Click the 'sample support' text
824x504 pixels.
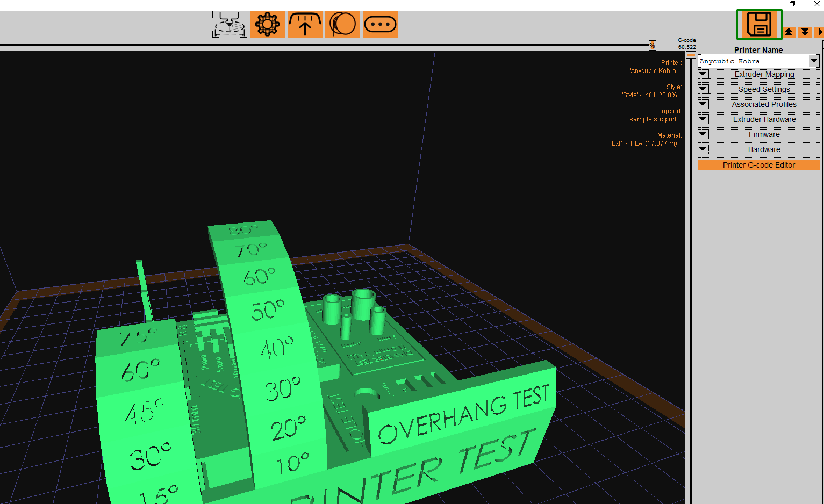click(x=653, y=119)
